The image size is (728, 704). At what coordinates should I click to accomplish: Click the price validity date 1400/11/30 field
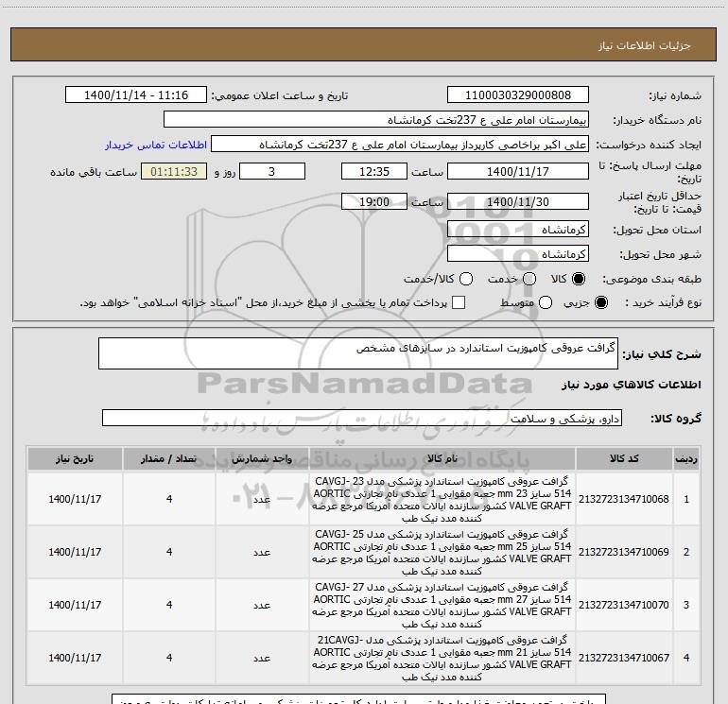click(518, 201)
